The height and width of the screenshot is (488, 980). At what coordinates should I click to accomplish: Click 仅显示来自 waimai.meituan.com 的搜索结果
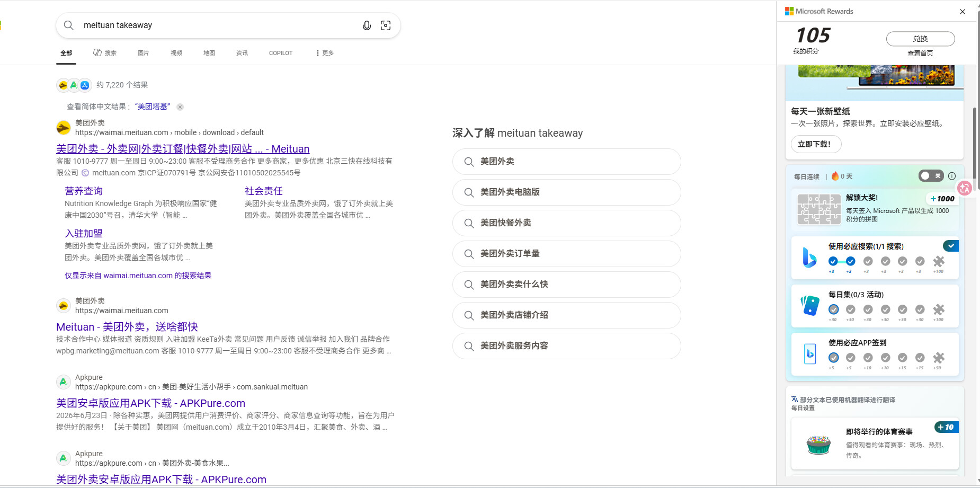138,276
